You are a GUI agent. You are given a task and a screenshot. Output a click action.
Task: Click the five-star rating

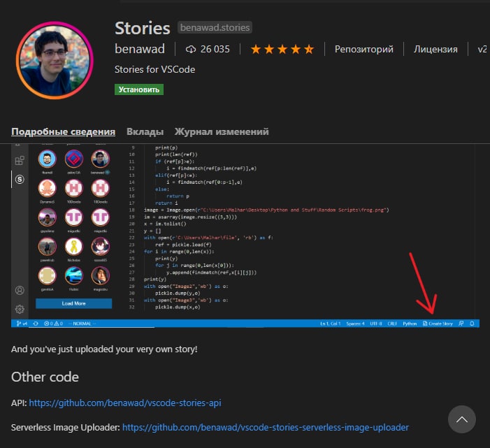[282, 50]
